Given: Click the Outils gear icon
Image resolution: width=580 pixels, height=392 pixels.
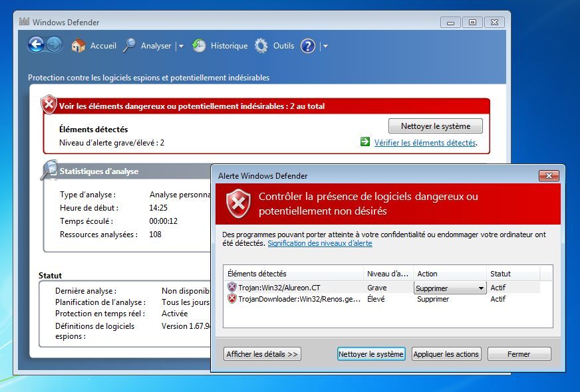Looking at the screenshot, I should [261, 46].
